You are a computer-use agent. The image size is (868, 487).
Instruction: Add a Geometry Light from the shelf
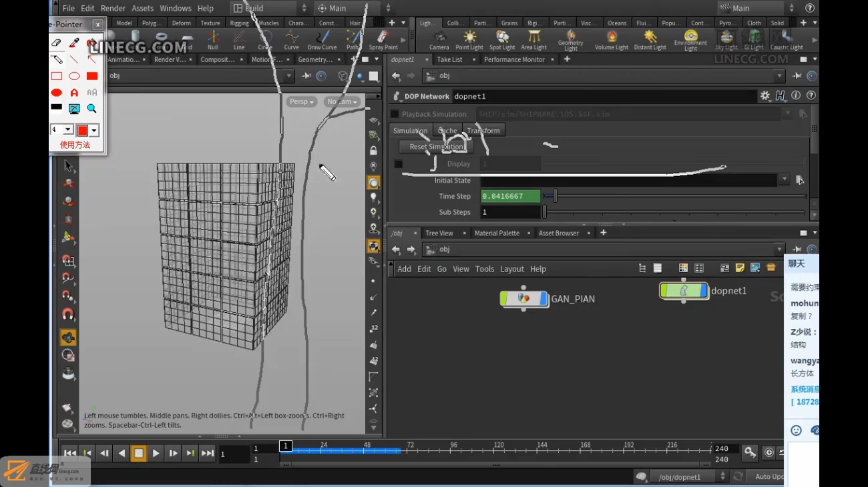(571, 40)
